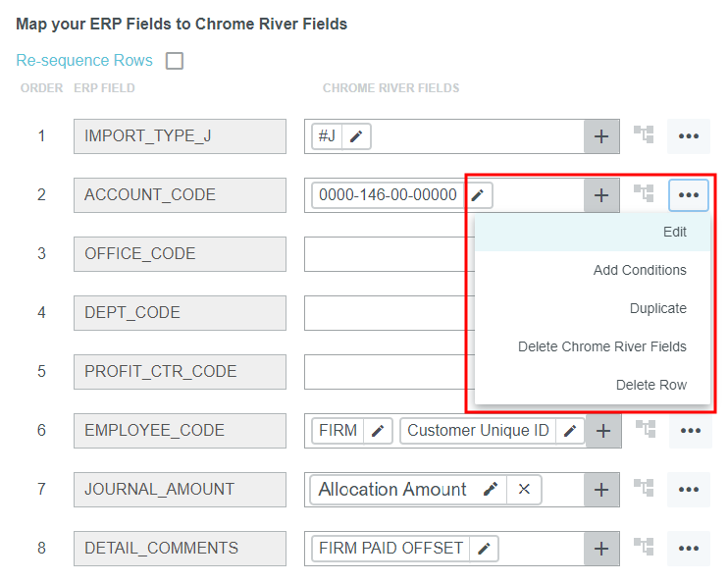Click hierarchy icon for IMPORT_TYPE_J row
728x582 pixels.
click(644, 135)
